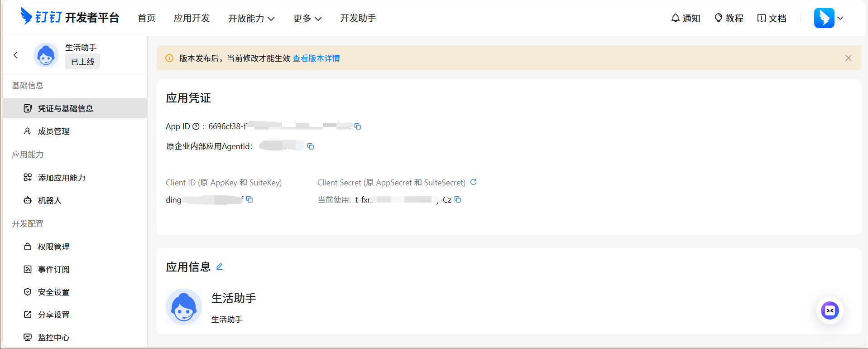
Task: Copy the Client Secret value
Action: click(458, 199)
